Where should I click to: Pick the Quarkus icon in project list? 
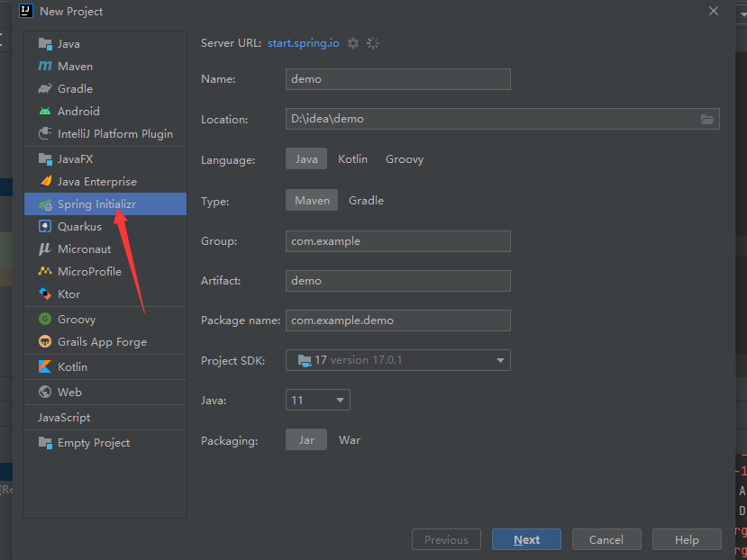[x=45, y=226]
